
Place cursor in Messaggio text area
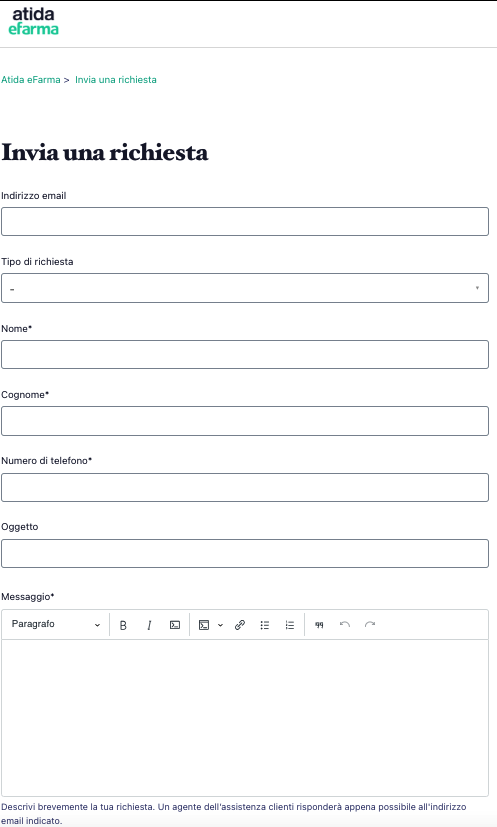coord(245,717)
